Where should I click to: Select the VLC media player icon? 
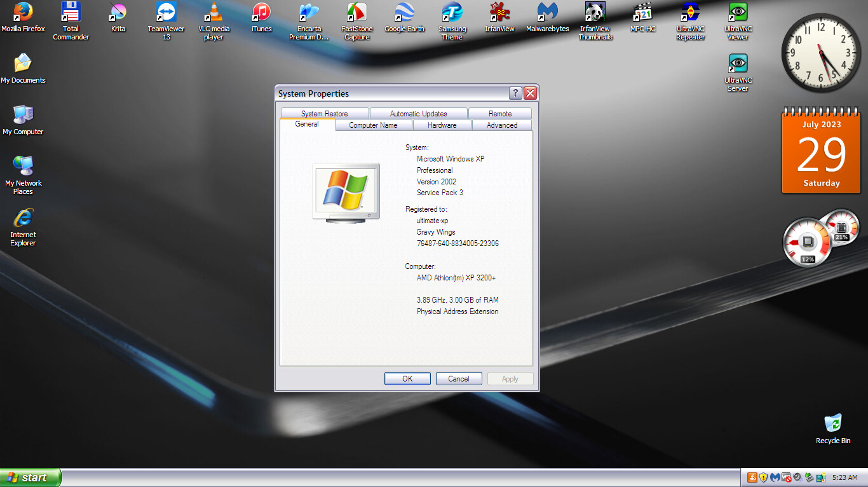(214, 13)
